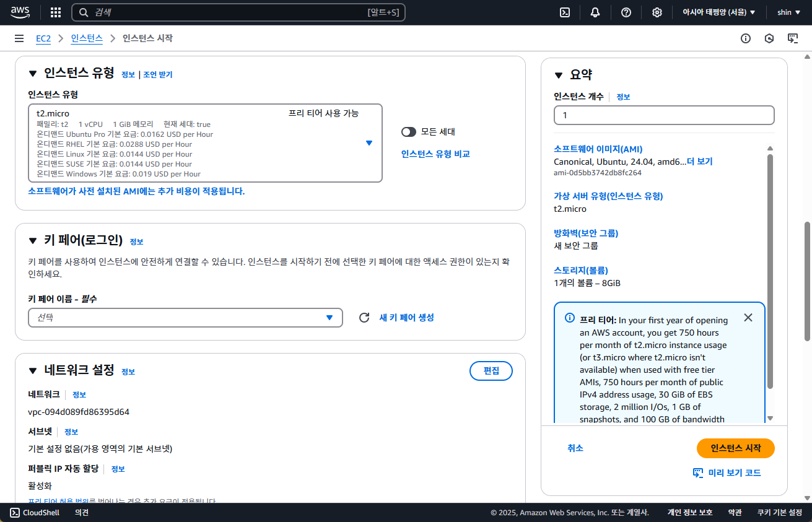Open 정보 link next to 네트워크 label
This screenshot has height=522, width=812.
[79, 395]
